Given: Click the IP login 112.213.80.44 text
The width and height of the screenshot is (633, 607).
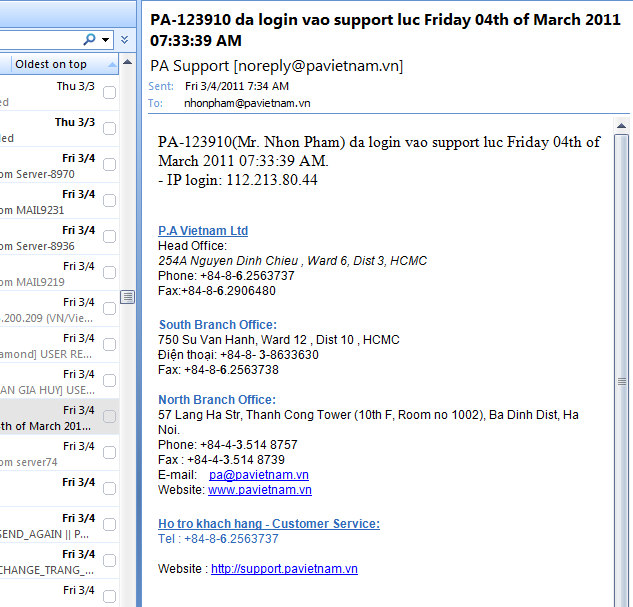Looking at the screenshot, I should (238, 180).
